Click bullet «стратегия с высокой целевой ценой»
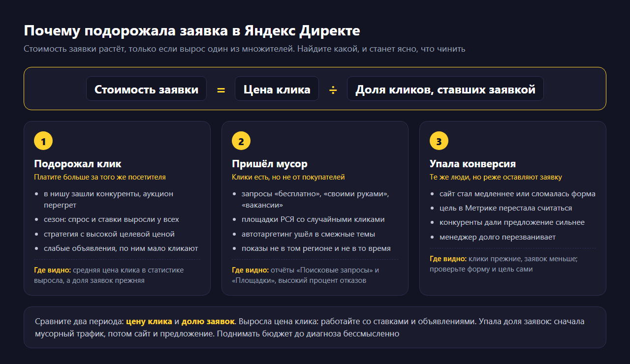 (109, 234)
